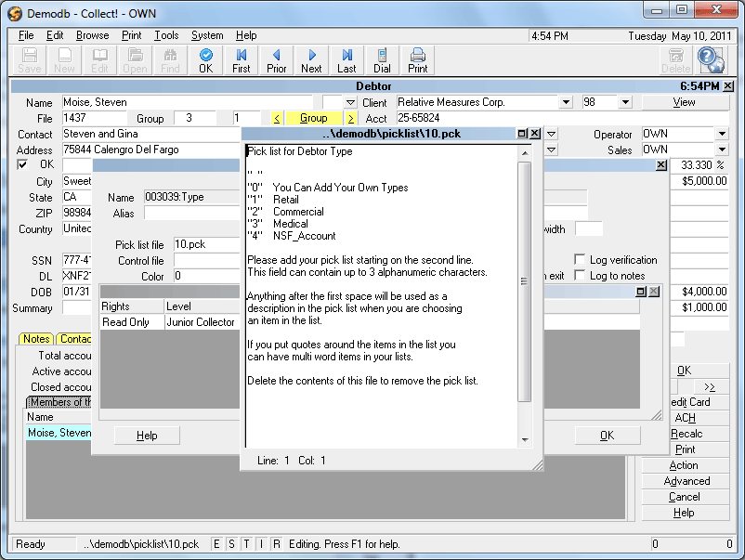Switch to the Notes tab
This screenshot has height=560, width=745.
pos(36,339)
